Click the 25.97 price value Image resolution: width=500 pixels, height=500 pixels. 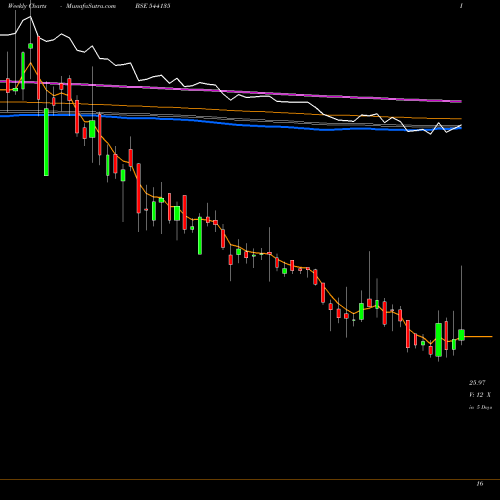tap(477, 383)
